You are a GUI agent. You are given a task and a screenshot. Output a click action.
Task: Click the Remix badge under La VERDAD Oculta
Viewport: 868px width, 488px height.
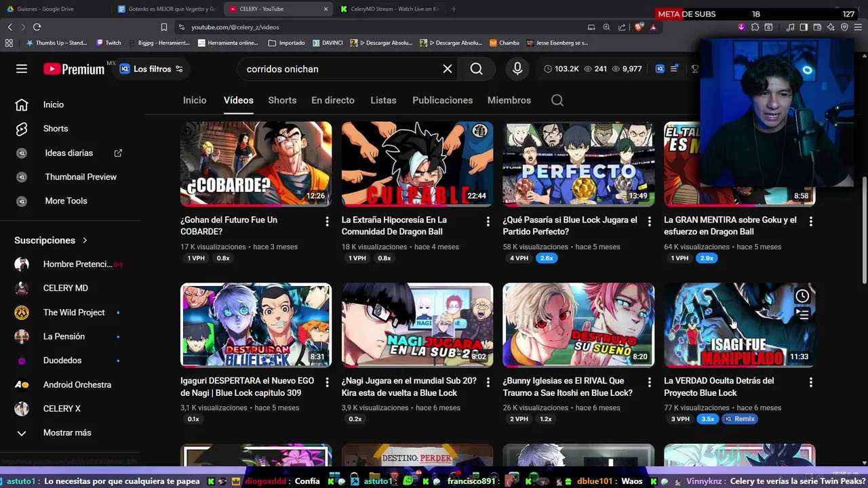[x=739, y=419]
